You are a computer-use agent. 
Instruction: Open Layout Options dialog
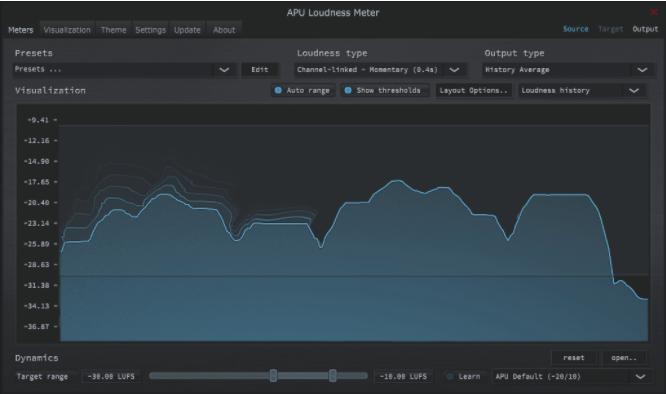click(x=474, y=90)
